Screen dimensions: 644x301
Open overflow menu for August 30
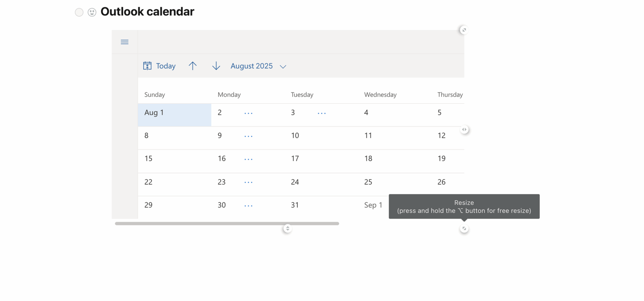pos(248,205)
